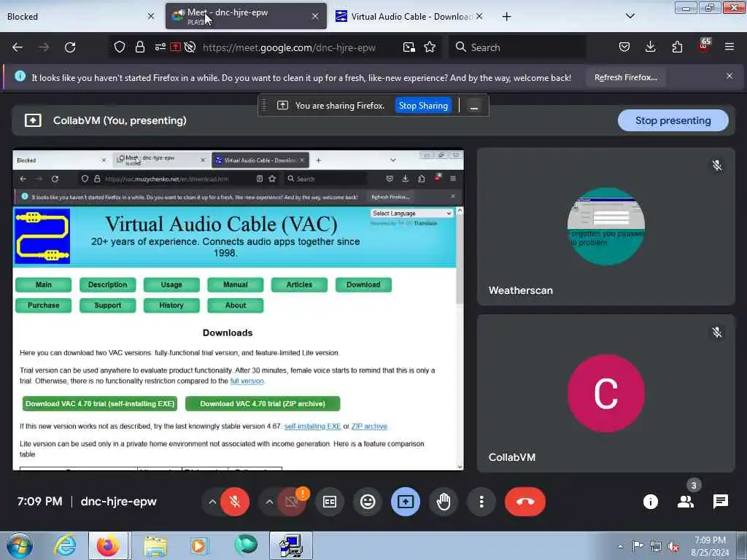Click the site lock icon

pos(139,47)
